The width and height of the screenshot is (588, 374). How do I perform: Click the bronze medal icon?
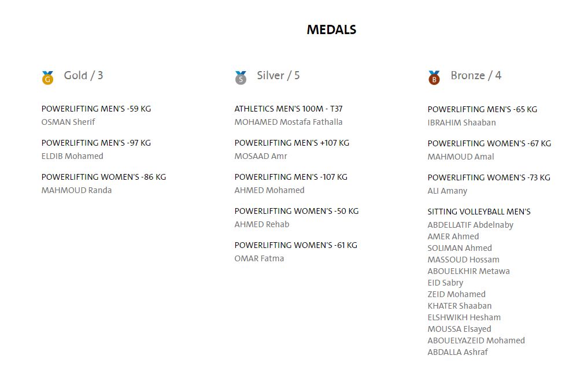pos(434,77)
